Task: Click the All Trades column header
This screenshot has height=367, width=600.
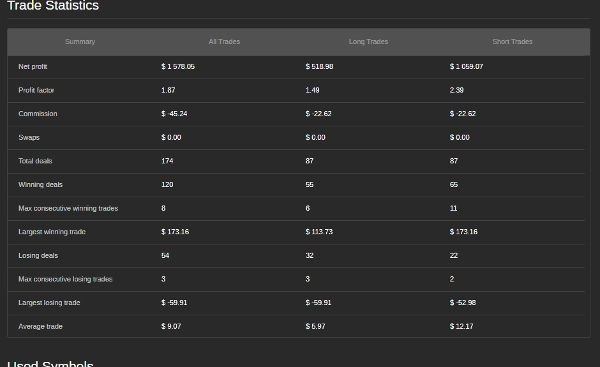Action: pos(224,42)
